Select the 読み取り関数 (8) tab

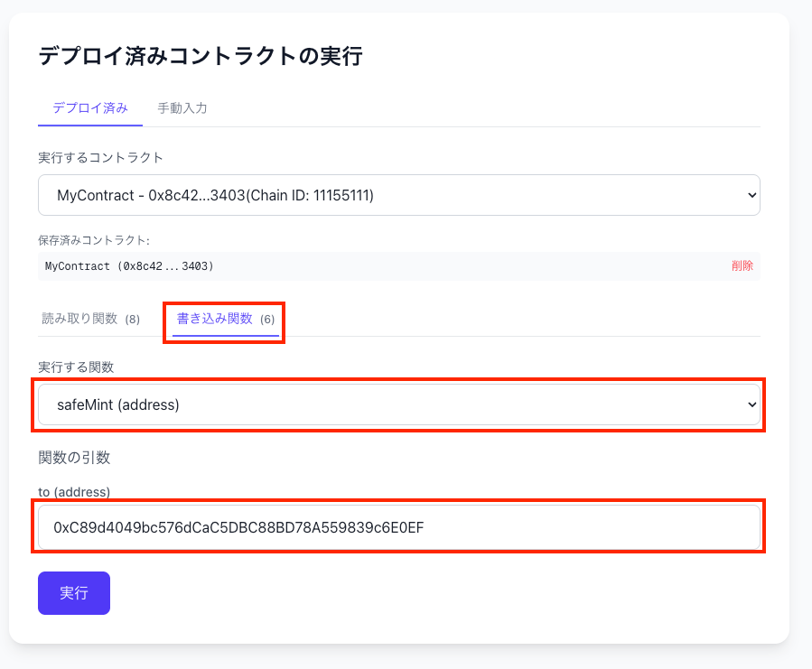(90, 319)
